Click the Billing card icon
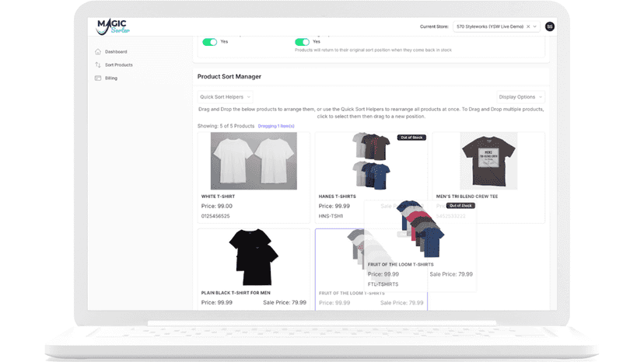644x362 pixels. (98, 78)
